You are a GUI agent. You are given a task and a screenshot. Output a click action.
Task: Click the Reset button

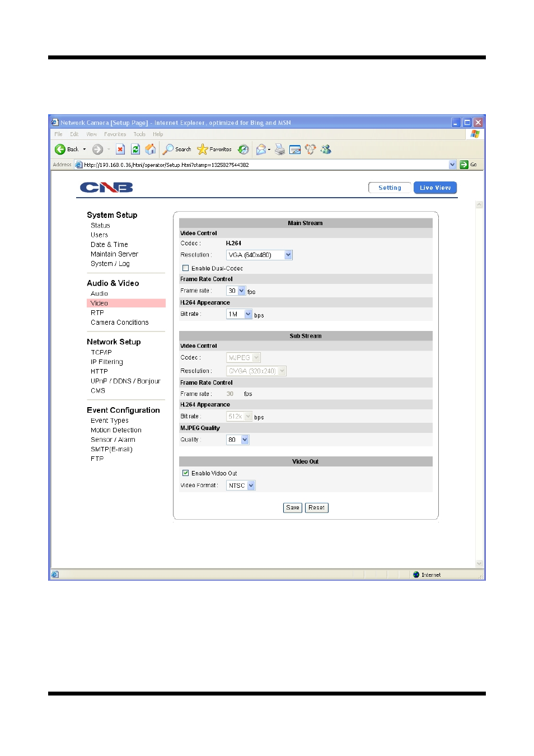pos(316,508)
